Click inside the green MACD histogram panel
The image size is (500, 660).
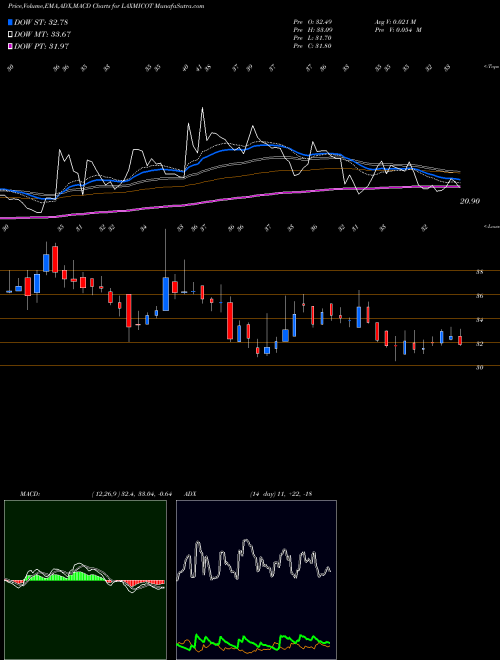click(x=85, y=580)
